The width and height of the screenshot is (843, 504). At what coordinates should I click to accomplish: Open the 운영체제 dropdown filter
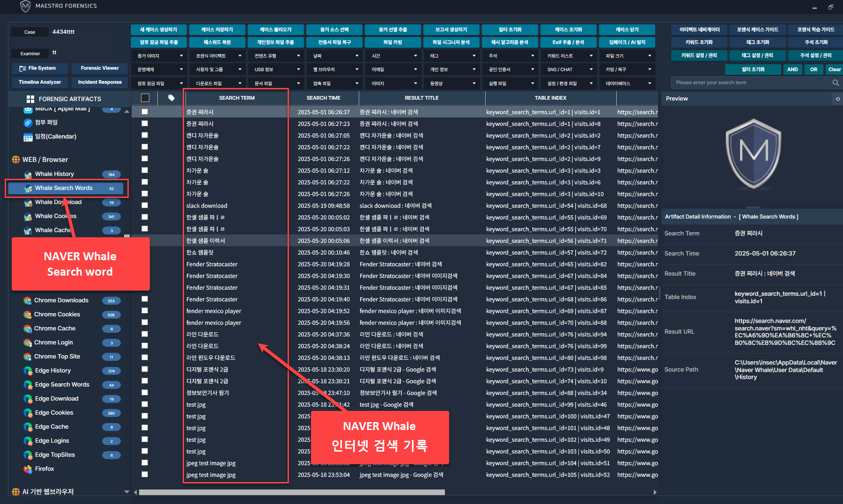[x=160, y=69]
